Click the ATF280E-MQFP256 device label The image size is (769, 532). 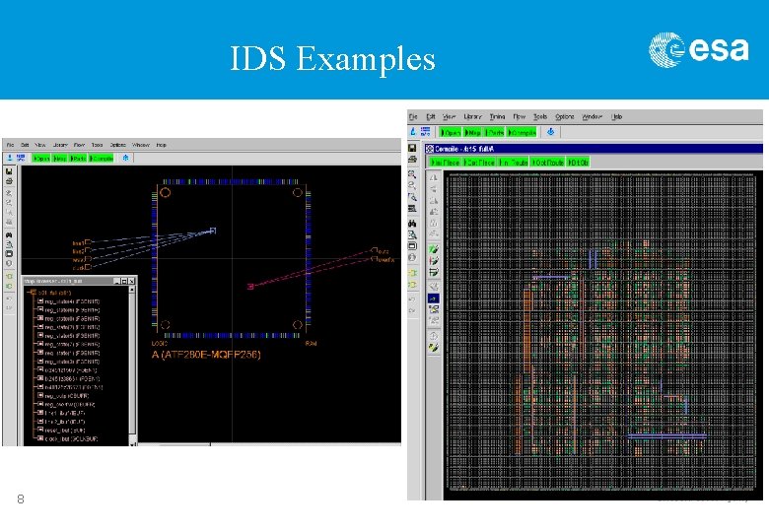pyautogui.click(x=206, y=355)
